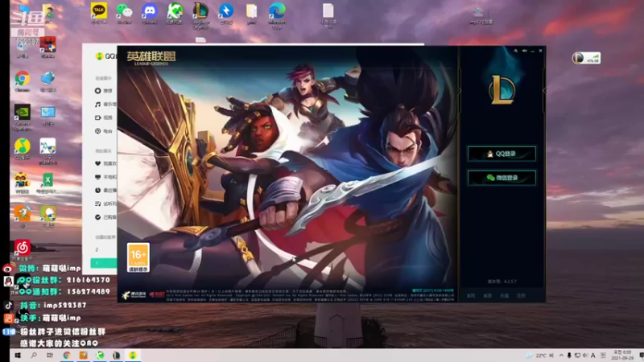Image resolution: width=644 pixels, height=362 pixels.
Task: Open volume control in system tray
Action: tap(585, 356)
